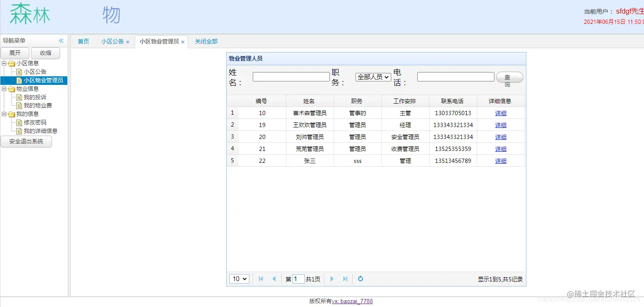Select the phone cell 13513456789

[x=453, y=161]
